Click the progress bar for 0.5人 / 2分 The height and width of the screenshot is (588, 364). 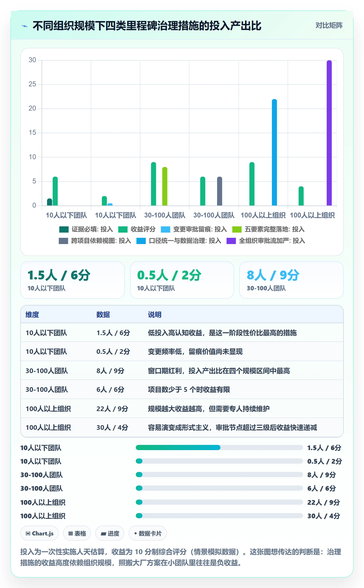219,461
